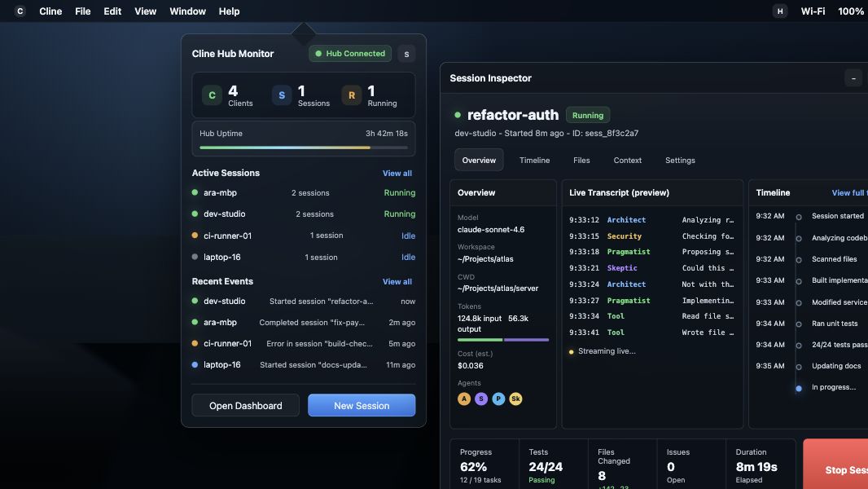Click the Hub Uptime progress bar

[304, 148]
